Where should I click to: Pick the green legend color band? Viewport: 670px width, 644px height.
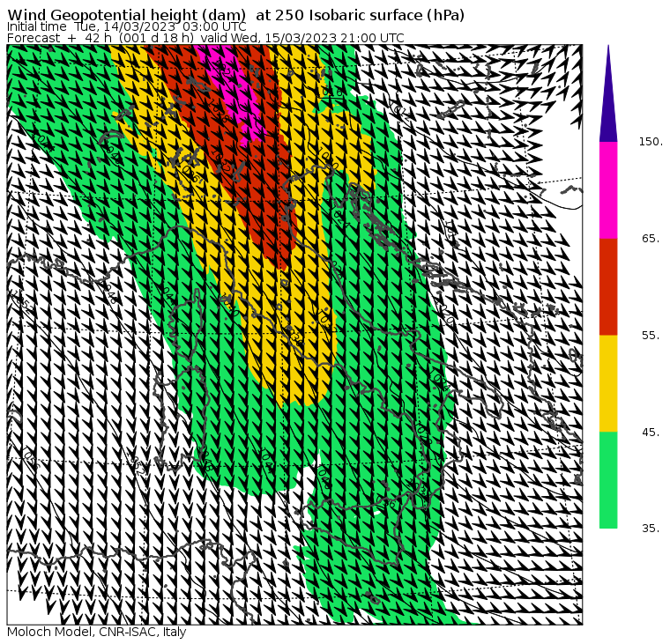[x=608, y=480]
